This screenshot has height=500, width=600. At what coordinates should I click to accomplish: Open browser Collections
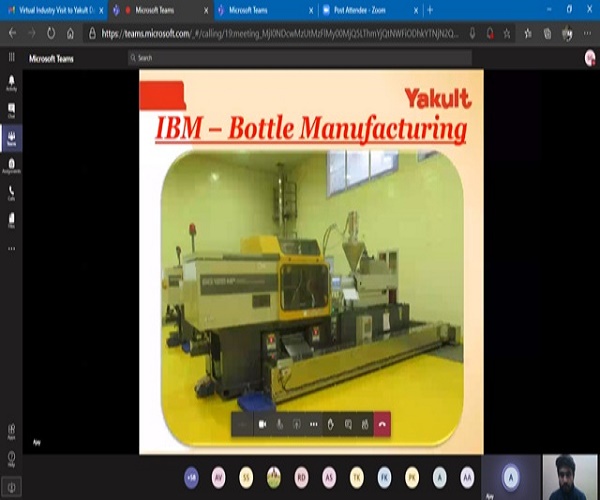[x=548, y=34]
